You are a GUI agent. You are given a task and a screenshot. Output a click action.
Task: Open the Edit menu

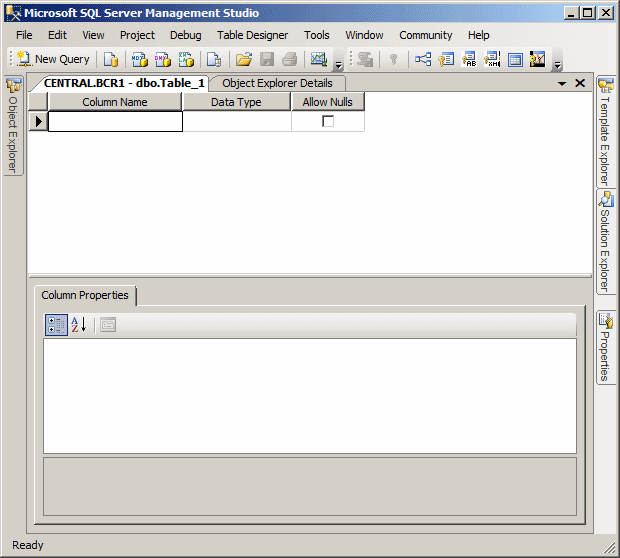pyautogui.click(x=57, y=35)
